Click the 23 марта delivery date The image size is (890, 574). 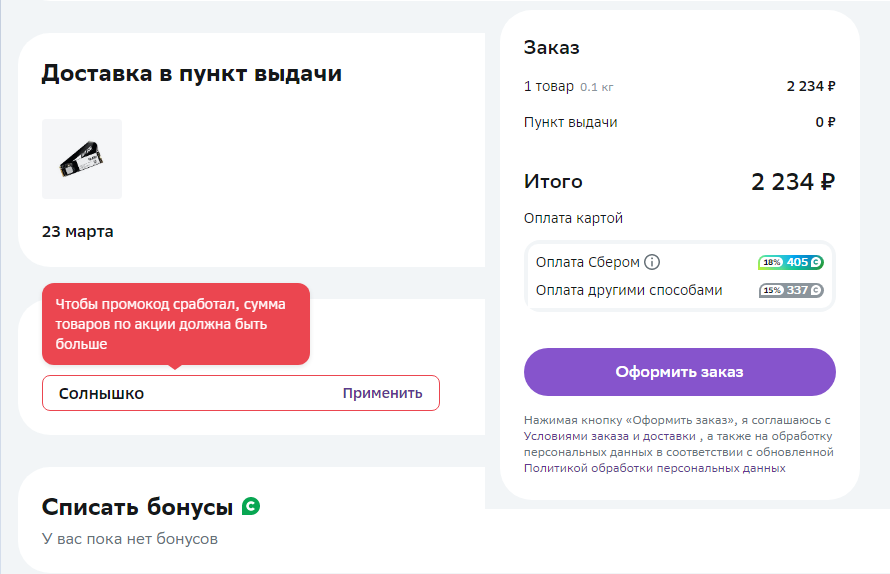pos(78,232)
